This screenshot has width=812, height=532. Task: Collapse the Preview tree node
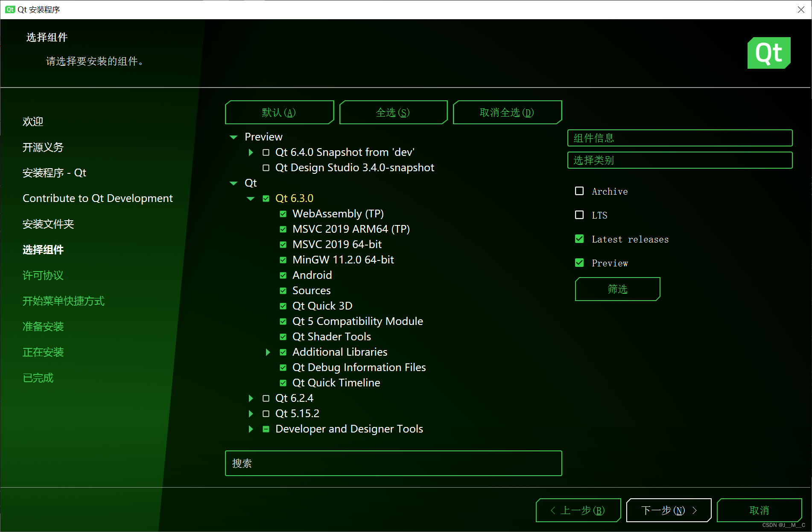(234, 137)
